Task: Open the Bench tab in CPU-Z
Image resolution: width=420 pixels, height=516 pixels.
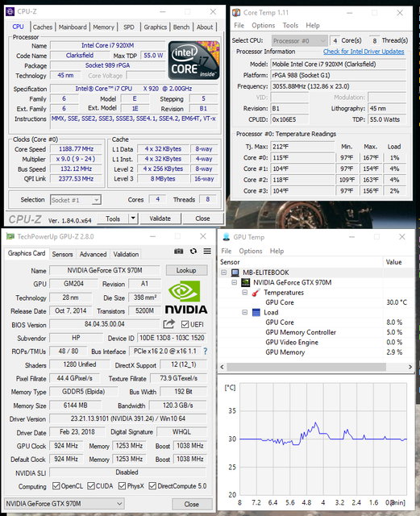Action: pyautogui.click(x=181, y=27)
